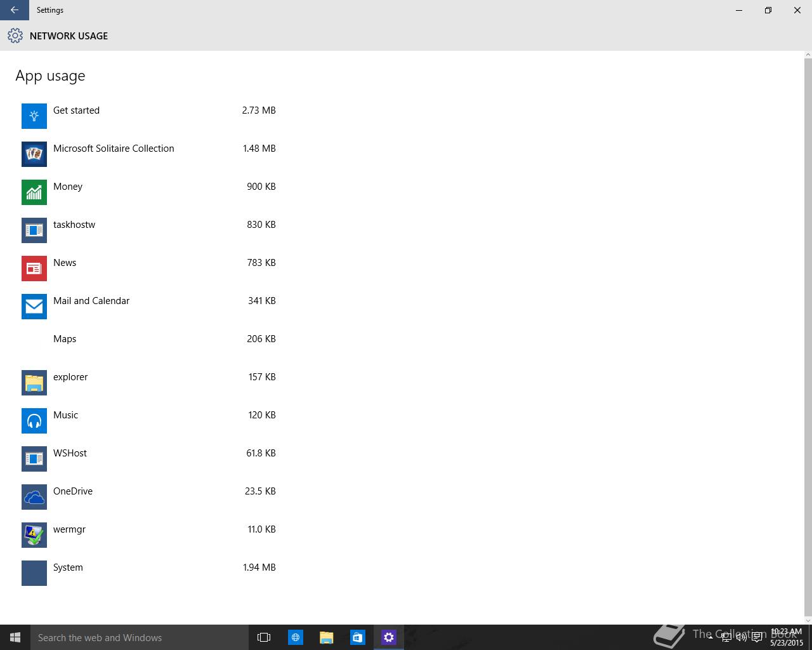Select the Money chart icon
Image resolution: width=812 pixels, height=650 pixels.
click(x=34, y=192)
